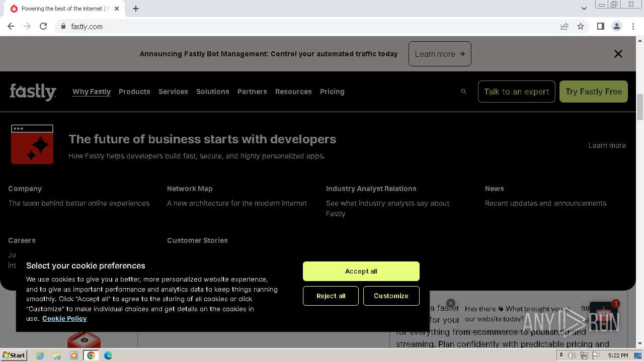Viewport: 644px width, 362px height.
Task: Open the Resources menu
Action: (x=293, y=92)
